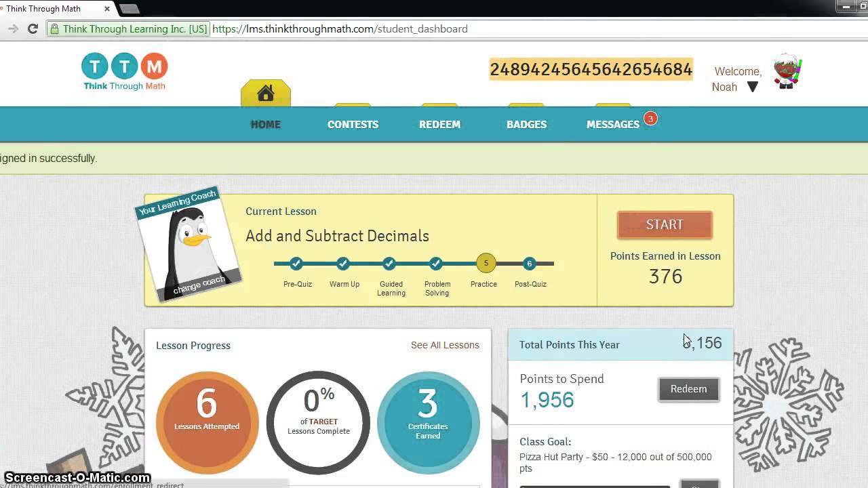
Task: Click the Add and Subtract Decimals title
Action: [337, 236]
